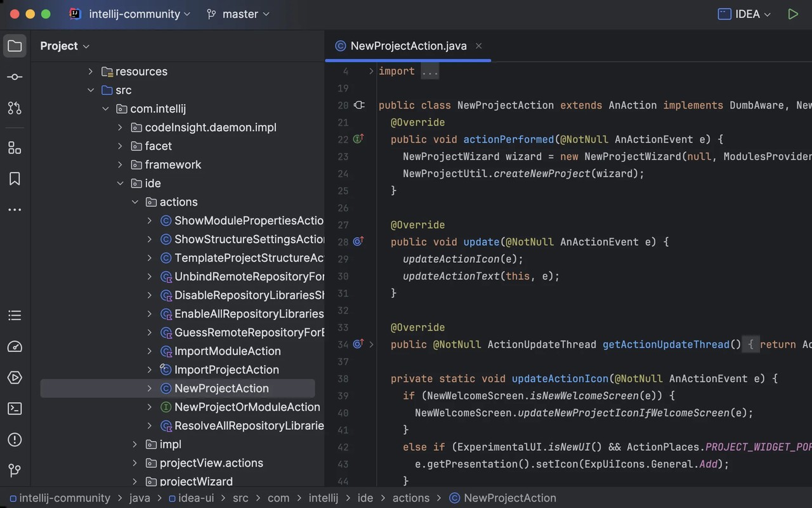Click the folded import ellipsis placeholder
Viewport: 812px width, 508px height.
[x=429, y=71]
